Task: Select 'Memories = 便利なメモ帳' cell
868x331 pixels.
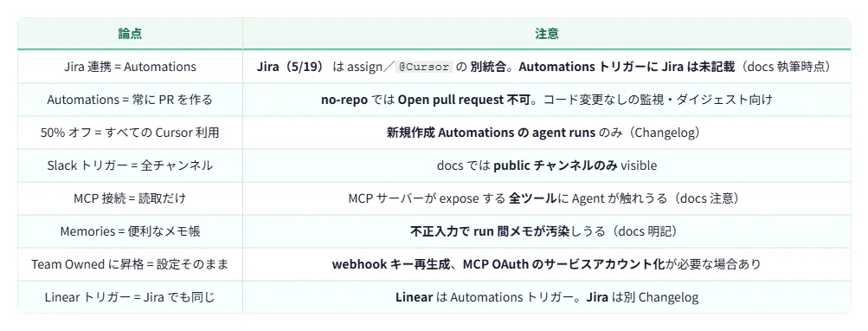Action: pyautogui.click(x=130, y=231)
